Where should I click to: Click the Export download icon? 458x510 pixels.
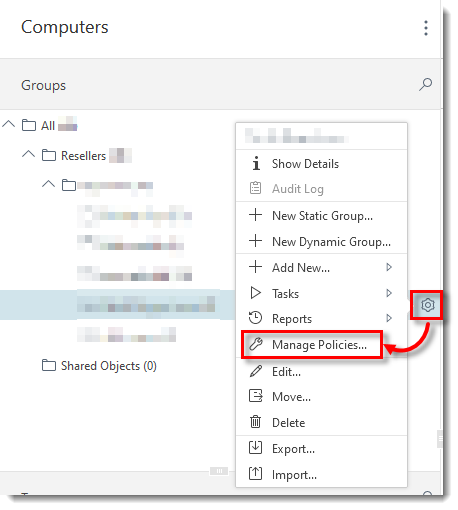(x=255, y=448)
